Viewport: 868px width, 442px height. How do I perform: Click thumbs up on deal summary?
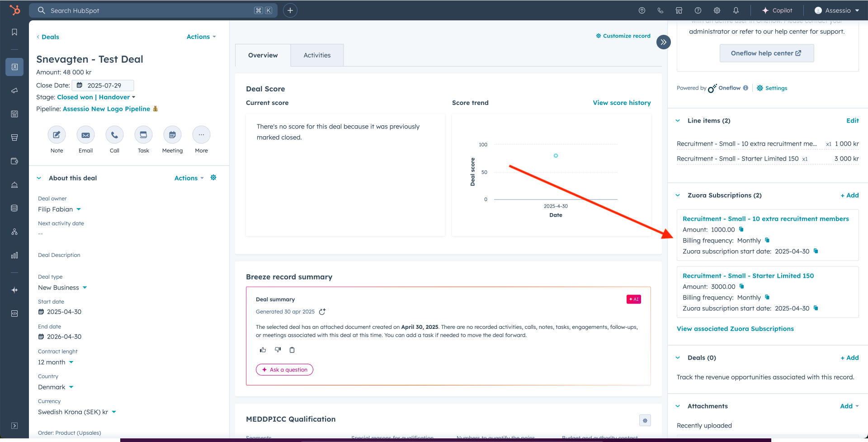click(263, 350)
